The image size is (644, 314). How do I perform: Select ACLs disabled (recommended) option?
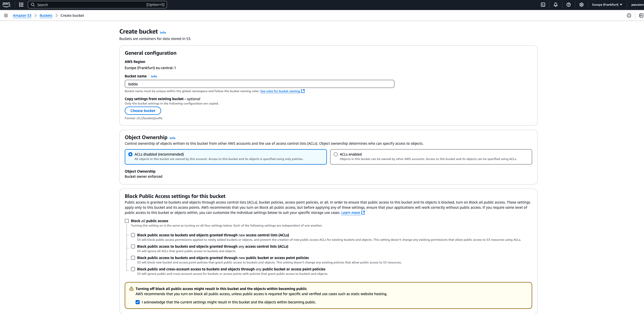[x=130, y=154]
